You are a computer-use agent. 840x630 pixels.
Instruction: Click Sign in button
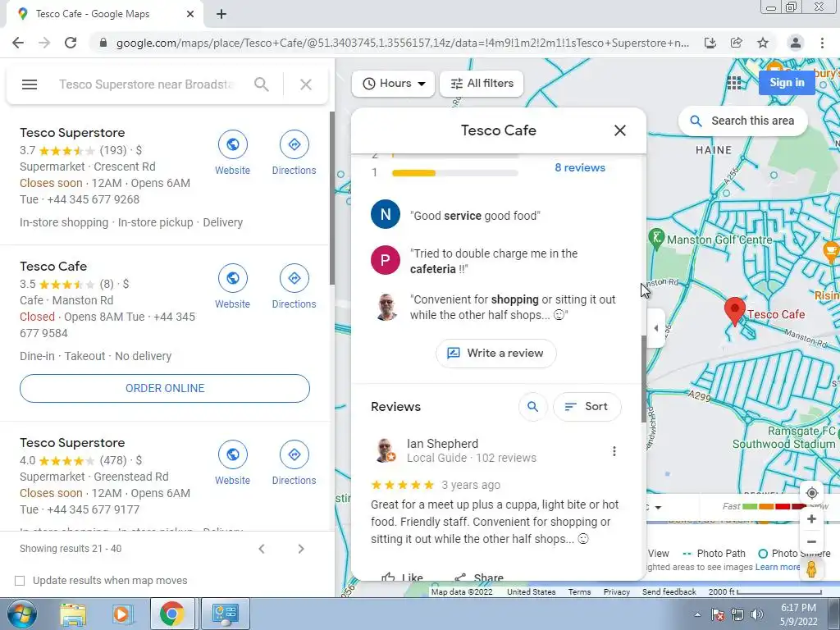[x=787, y=83]
